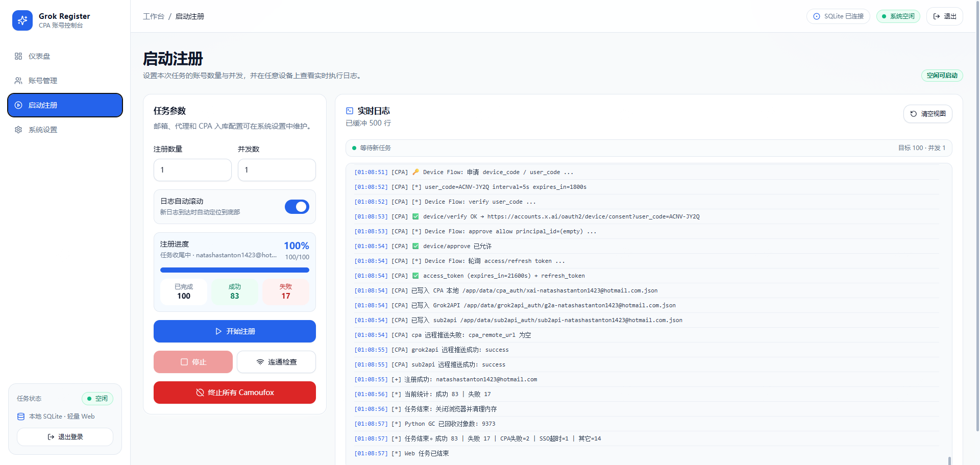980x465 pixels.
Task: Click the 退出登录 button in sidebar
Action: (65, 437)
